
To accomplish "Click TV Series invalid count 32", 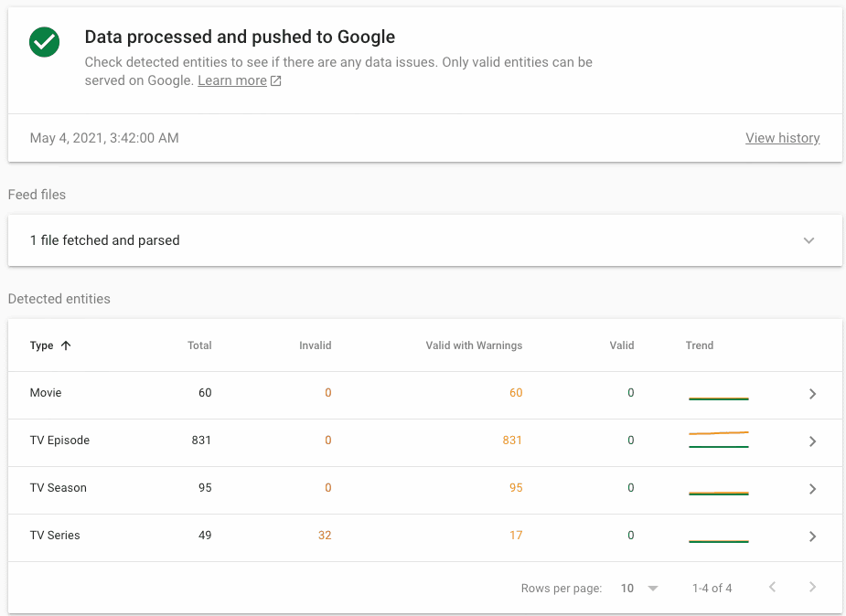I will 324,536.
